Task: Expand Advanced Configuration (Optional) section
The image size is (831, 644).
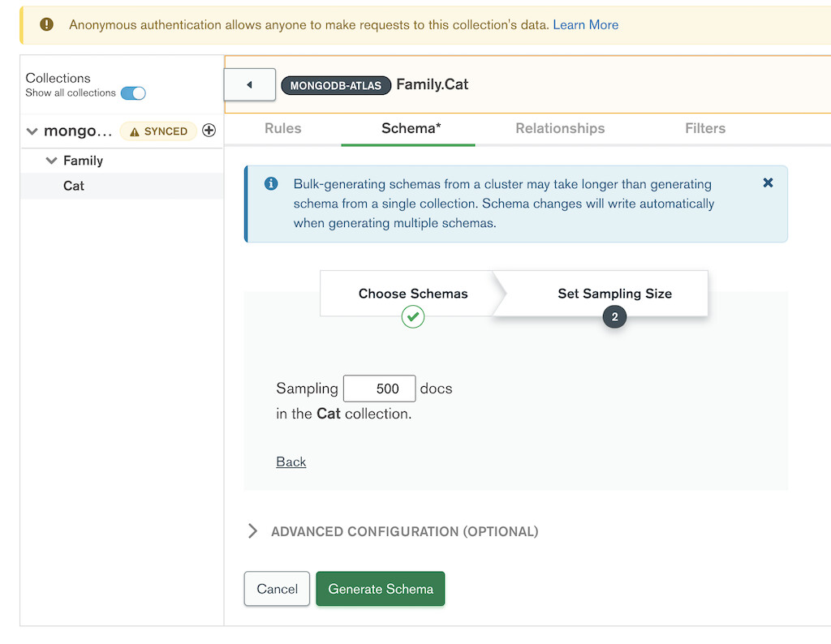Action: (252, 531)
